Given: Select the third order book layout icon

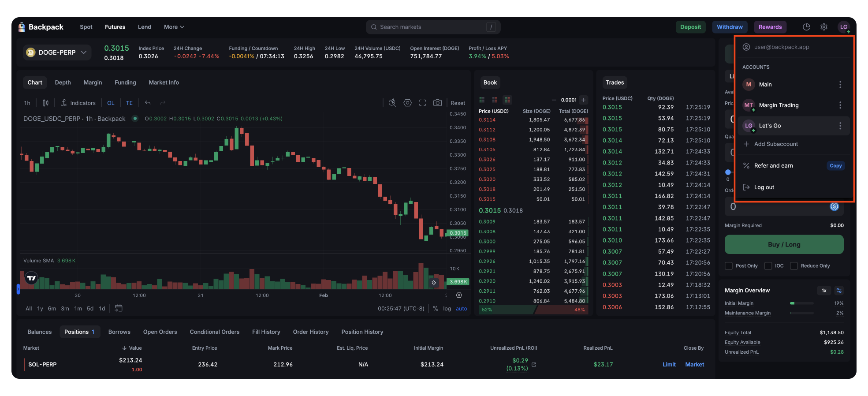Looking at the screenshot, I should pos(507,100).
